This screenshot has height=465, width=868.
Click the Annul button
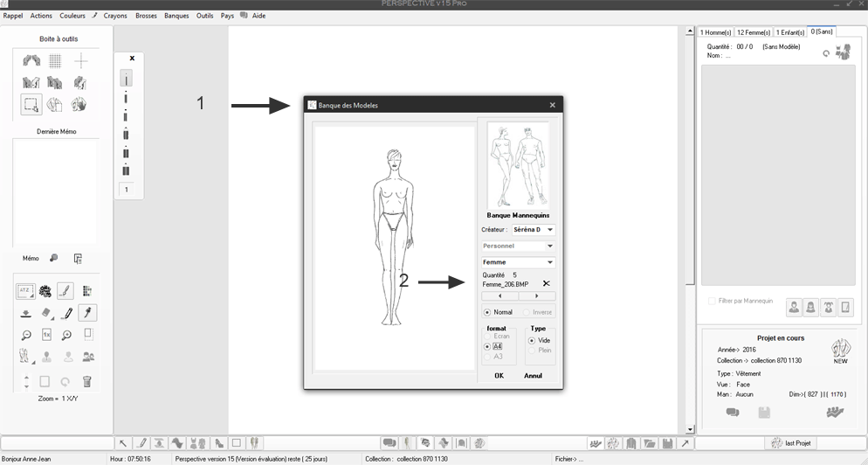[533, 376]
